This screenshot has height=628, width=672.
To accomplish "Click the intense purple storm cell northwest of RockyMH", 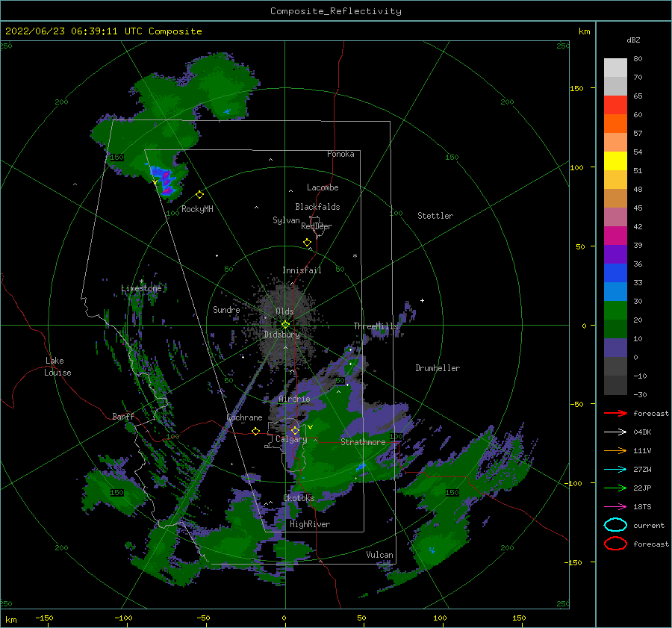I will coord(166,181).
